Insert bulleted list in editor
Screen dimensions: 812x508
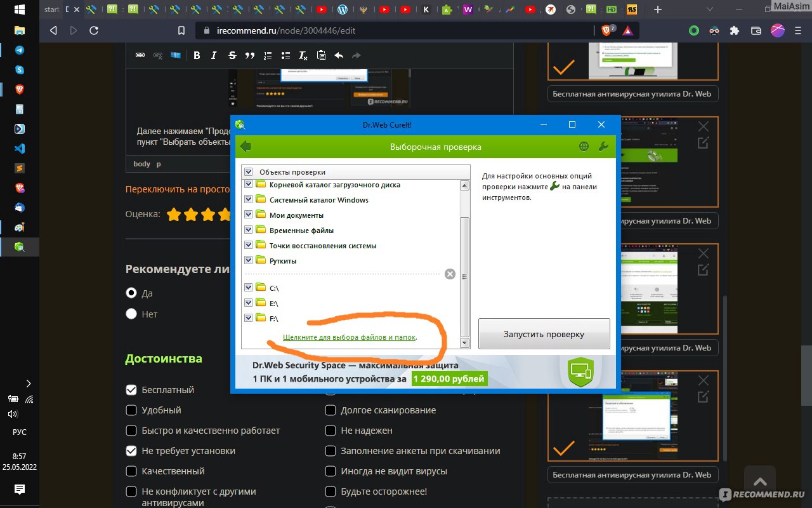(285, 55)
